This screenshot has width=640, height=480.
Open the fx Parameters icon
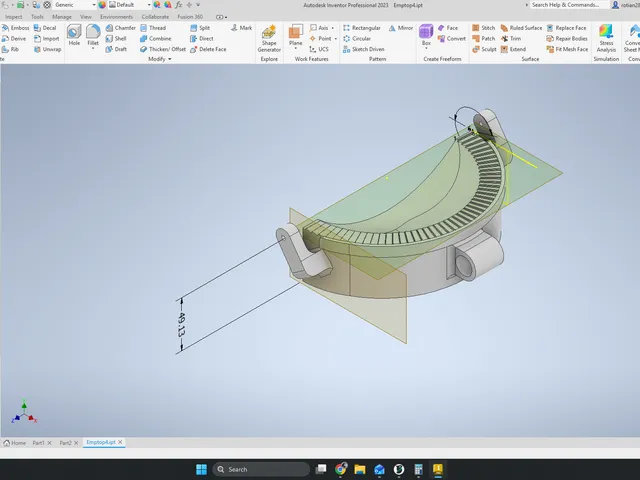point(178,5)
